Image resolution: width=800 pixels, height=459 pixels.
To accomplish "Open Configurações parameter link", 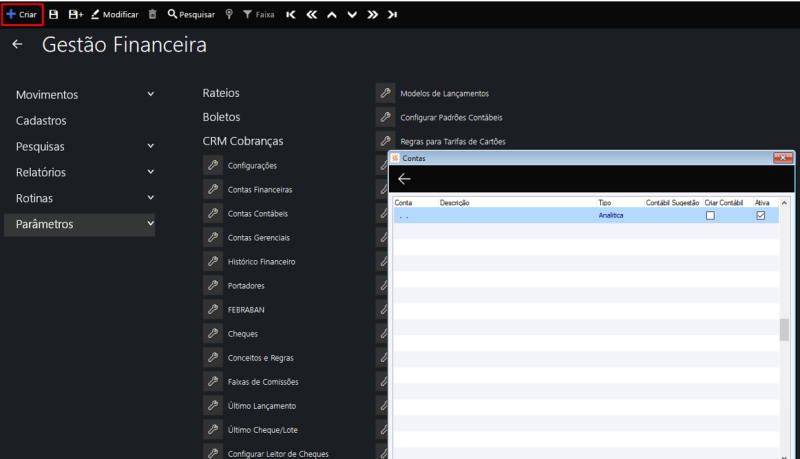I will (252, 166).
